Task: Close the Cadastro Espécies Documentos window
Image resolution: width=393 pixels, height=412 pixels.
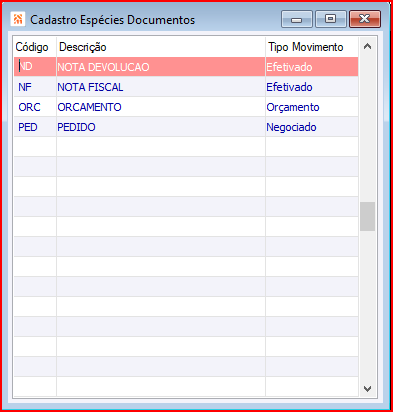Action: [365, 19]
